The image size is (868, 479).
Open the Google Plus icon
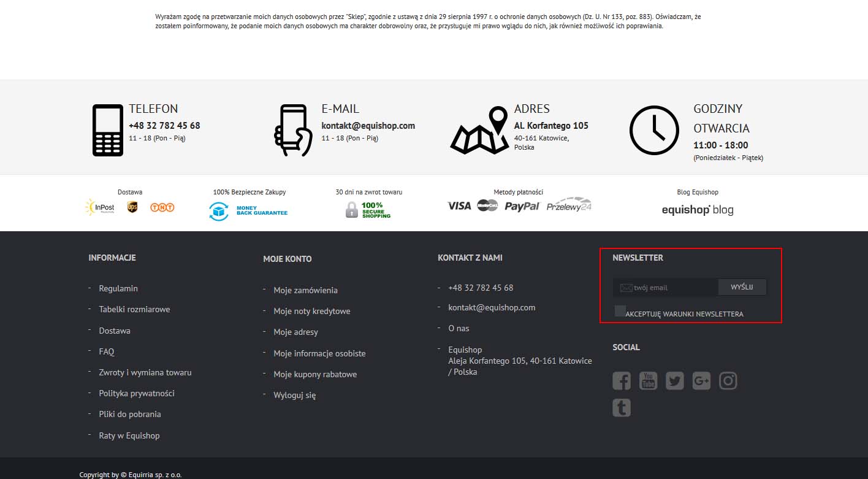[701, 381]
